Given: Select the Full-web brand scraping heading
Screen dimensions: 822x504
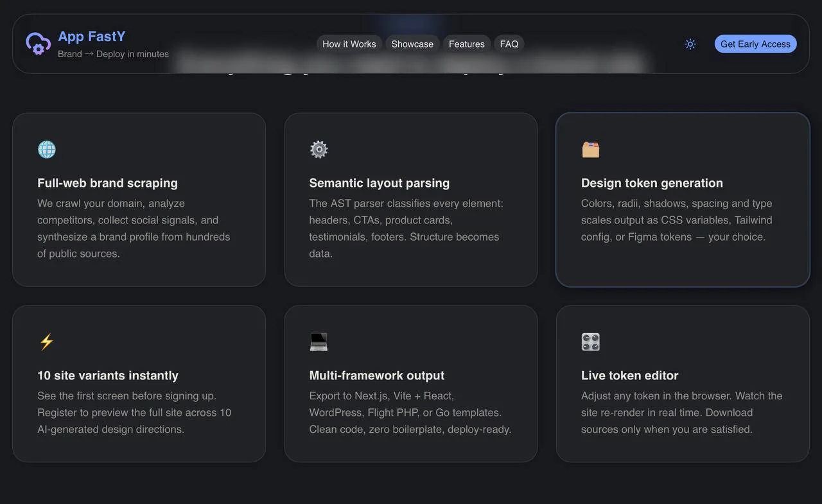Looking at the screenshot, I should coord(107,183).
